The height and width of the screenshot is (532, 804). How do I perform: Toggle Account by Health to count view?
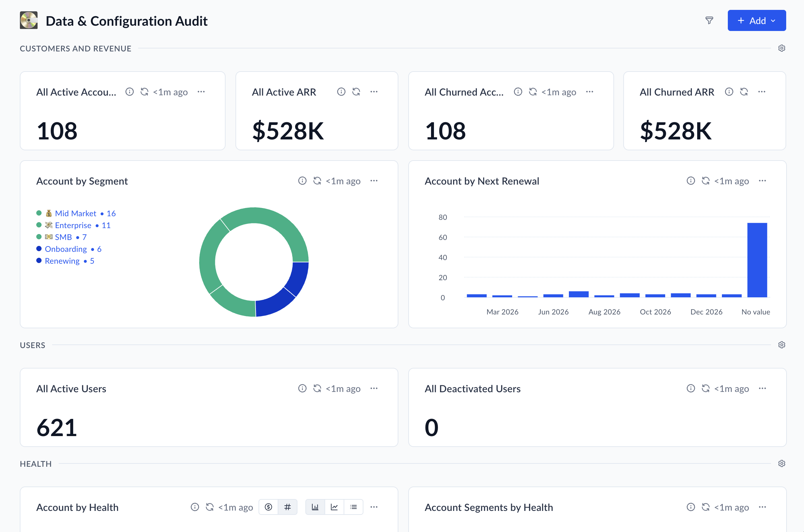pyautogui.click(x=288, y=507)
